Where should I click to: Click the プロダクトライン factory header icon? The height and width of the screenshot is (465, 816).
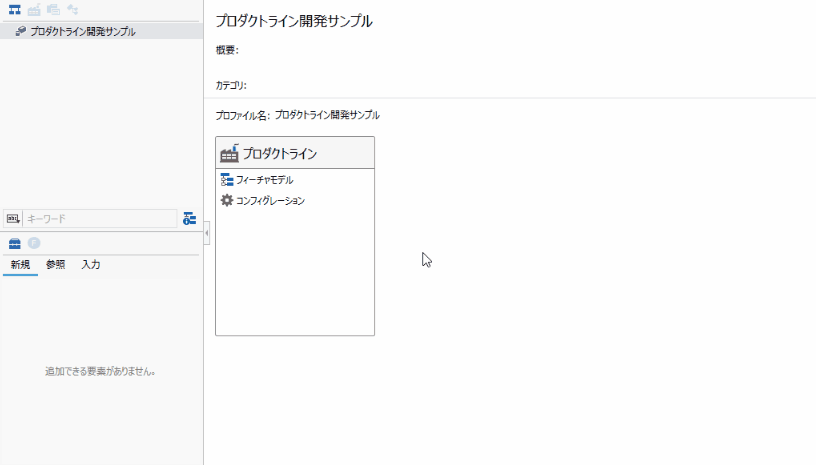[x=229, y=153]
